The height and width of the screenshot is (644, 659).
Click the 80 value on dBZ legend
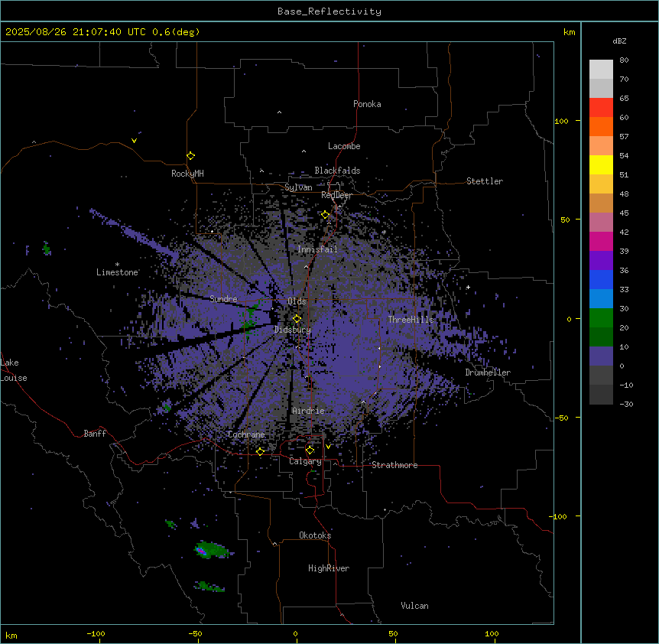pos(624,60)
